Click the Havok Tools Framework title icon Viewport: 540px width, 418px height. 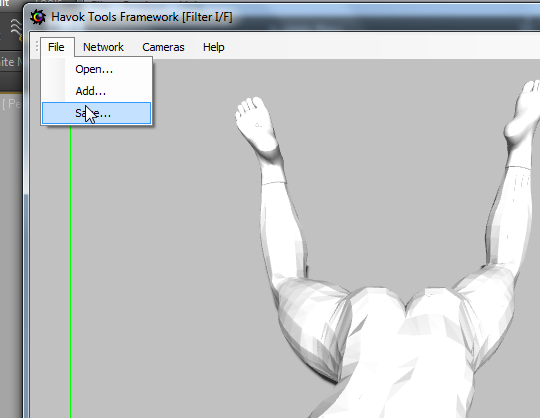(x=38, y=17)
